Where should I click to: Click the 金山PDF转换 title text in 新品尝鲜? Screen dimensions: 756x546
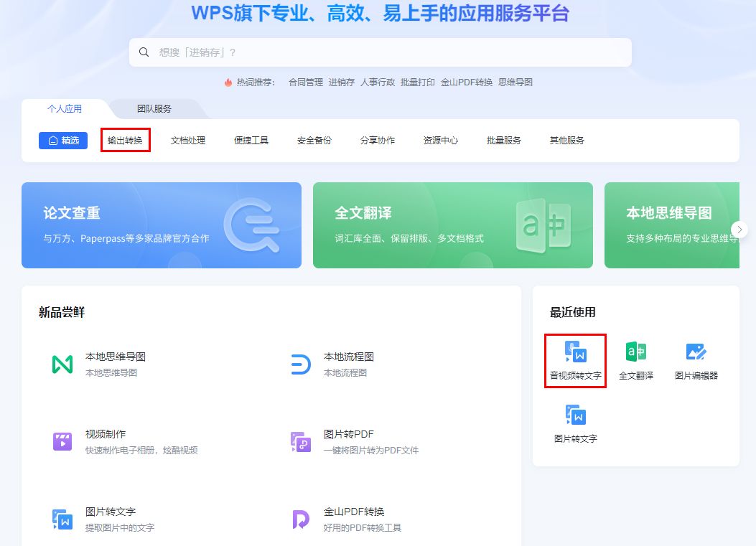[354, 512]
